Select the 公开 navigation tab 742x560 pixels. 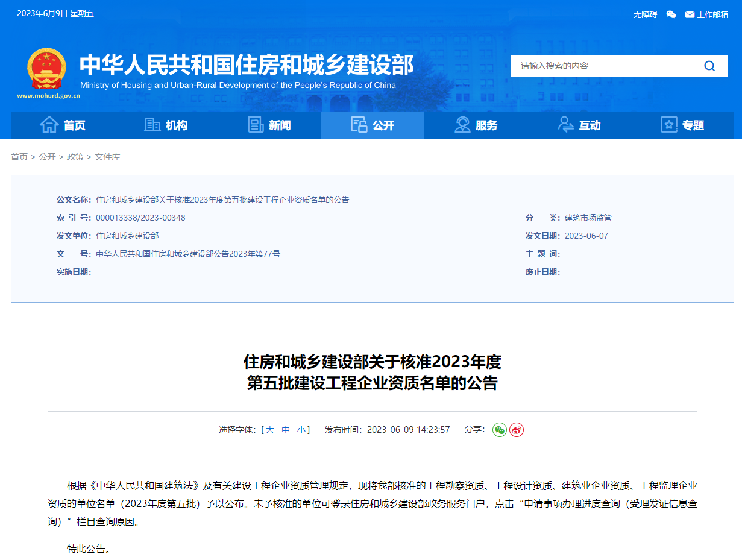[x=372, y=125]
